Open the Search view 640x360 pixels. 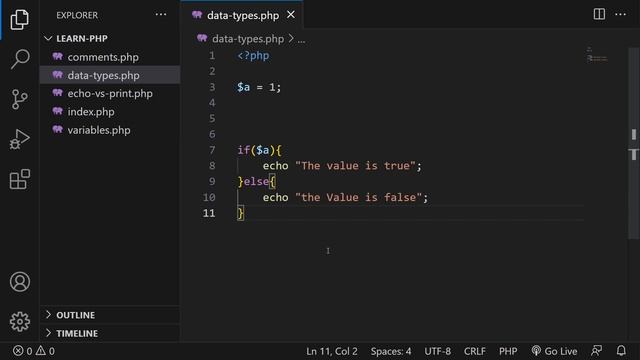tap(20, 59)
